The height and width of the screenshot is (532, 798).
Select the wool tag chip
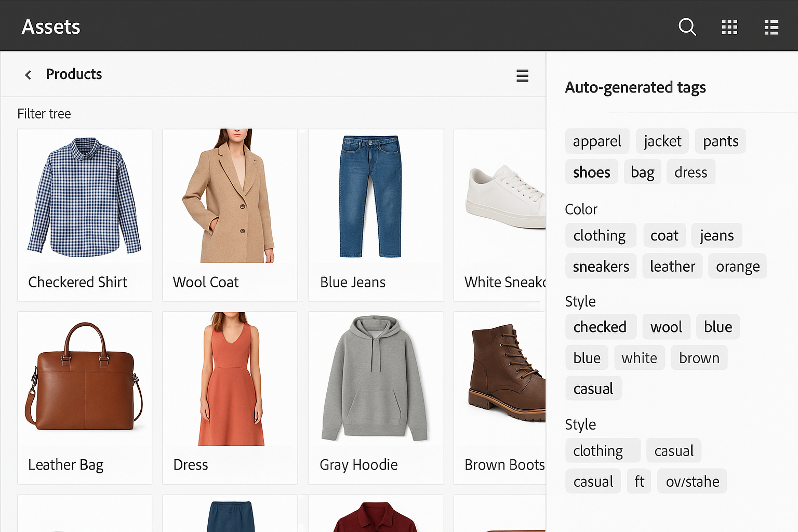pos(666,327)
